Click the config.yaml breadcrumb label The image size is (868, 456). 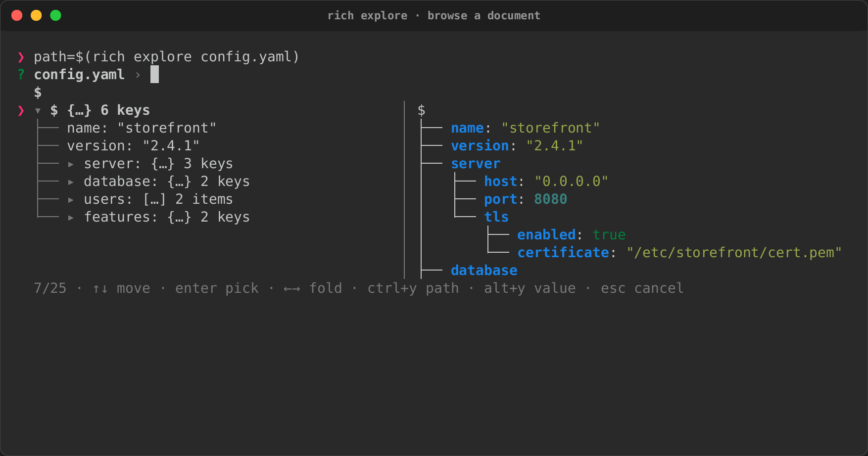79,75
